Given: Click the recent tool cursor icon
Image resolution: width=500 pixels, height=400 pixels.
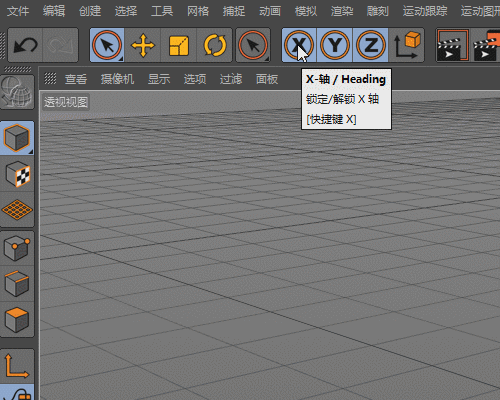Looking at the screenshot, I should 253,45.
